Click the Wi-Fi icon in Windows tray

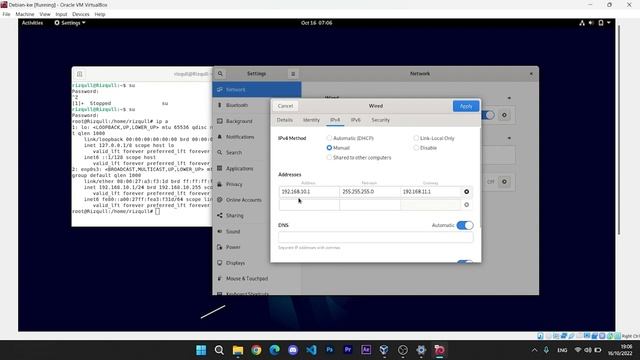(x=578, y=350)
